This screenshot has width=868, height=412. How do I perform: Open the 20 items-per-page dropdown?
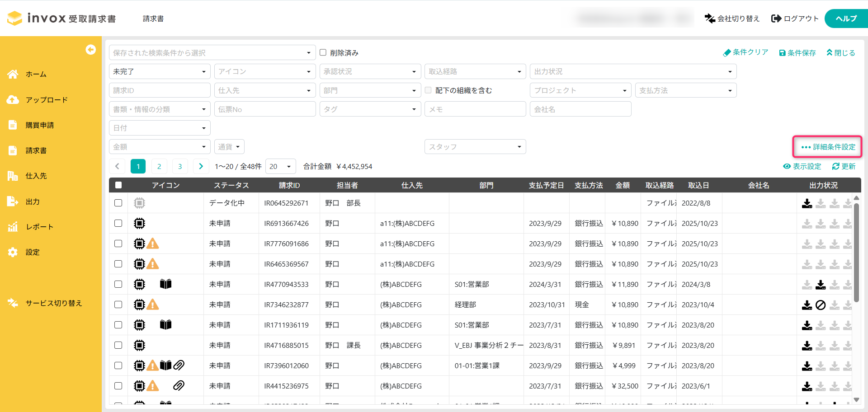(280, 166)
